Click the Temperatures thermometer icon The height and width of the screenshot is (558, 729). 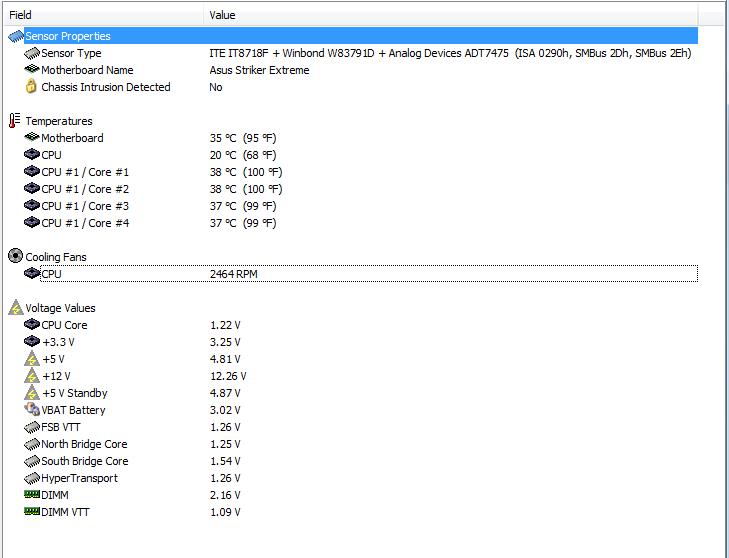click(x=15, y=120)
